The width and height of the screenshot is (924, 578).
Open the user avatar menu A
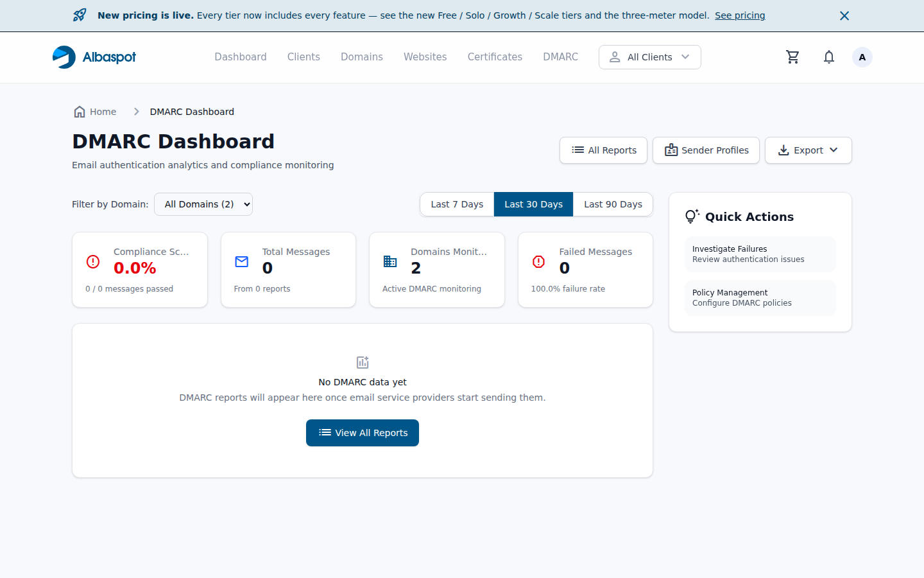pos(862,57)
